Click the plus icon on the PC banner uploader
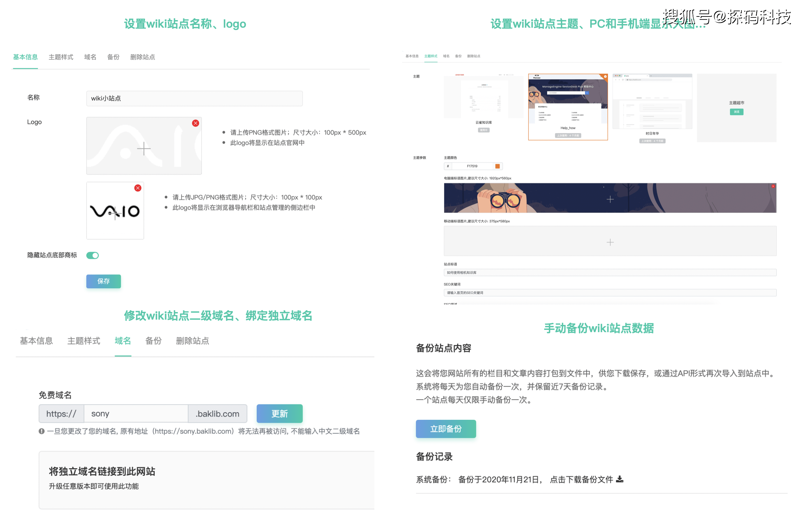812x518 pixels. pyautogui.click(x=610, y=199)
